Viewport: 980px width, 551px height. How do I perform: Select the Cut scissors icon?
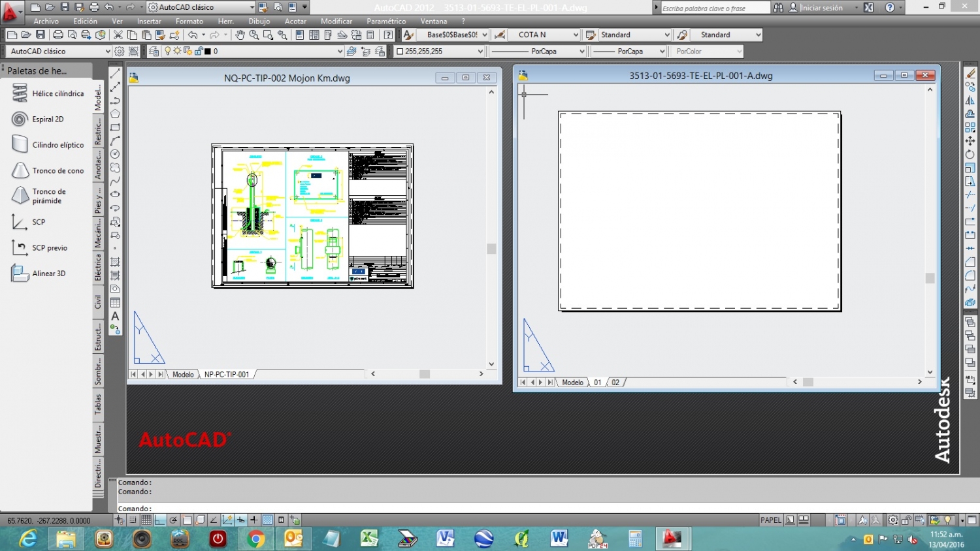[x=118, y=35]
